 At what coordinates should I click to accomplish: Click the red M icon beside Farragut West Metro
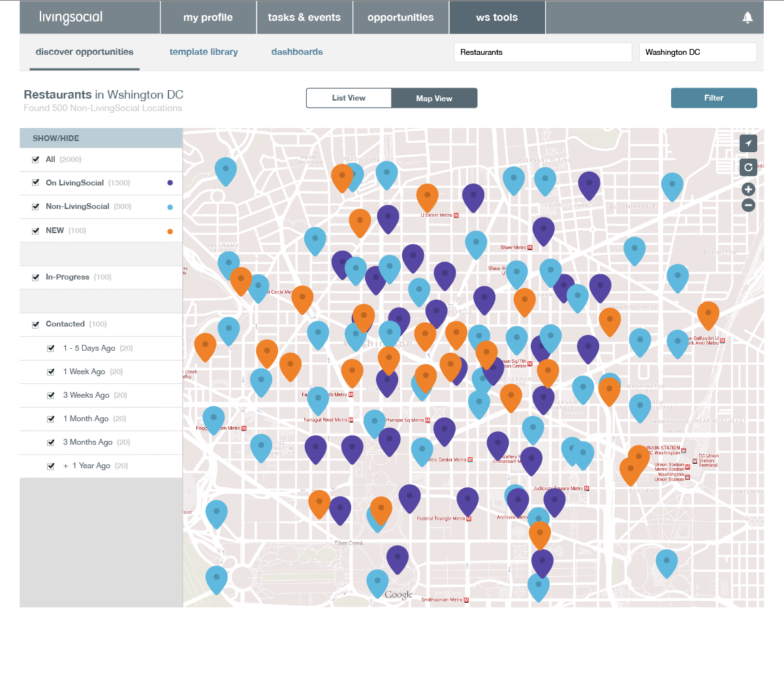coord(351,420)
